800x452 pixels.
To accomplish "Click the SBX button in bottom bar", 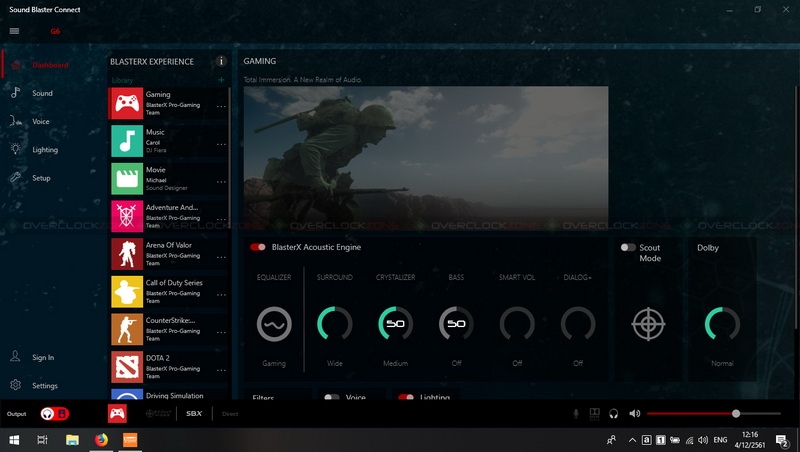I will pos(194,414).
